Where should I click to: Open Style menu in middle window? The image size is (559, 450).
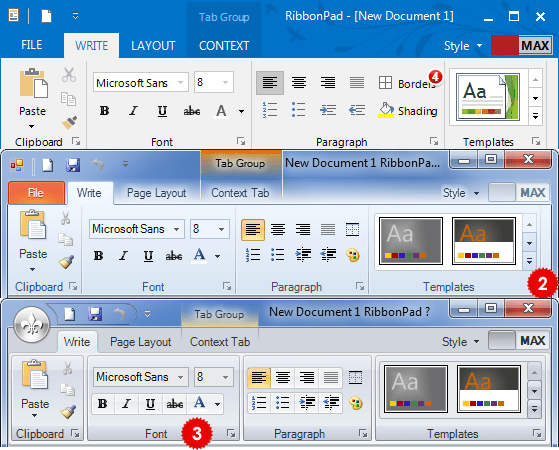[461, 193]
